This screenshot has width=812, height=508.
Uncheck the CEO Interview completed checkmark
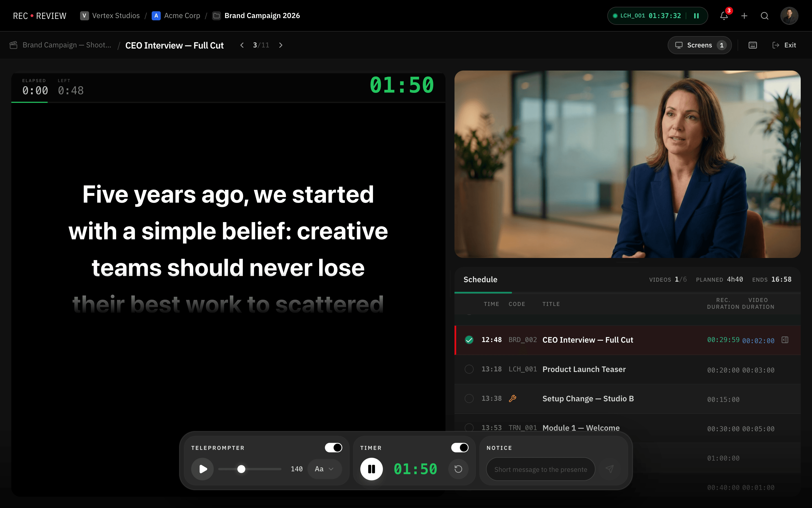[x=469, y=340]
